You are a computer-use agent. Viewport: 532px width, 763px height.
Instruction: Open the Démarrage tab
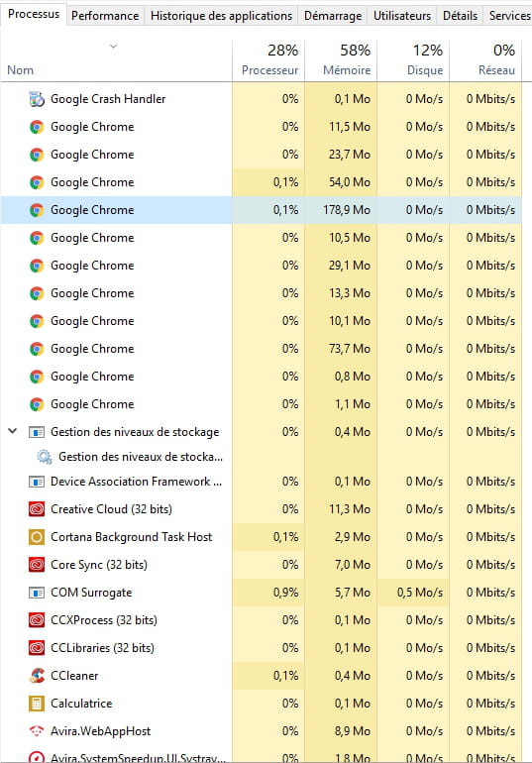[x=333, y=16]
